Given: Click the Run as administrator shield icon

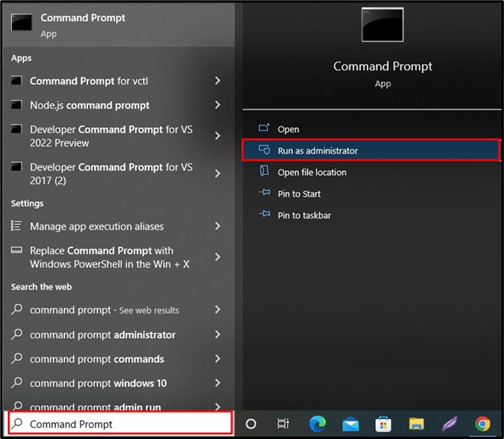Looking at the screenshot, I should point(265,150).
